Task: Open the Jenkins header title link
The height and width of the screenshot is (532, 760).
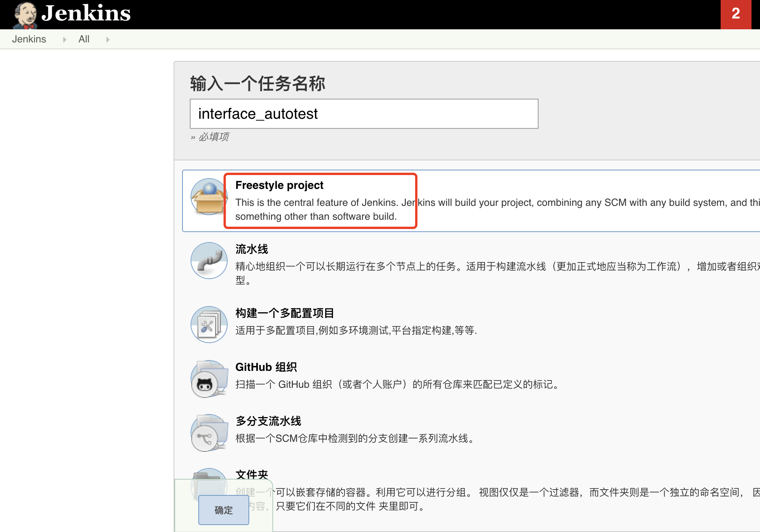Action: point(86,13)
